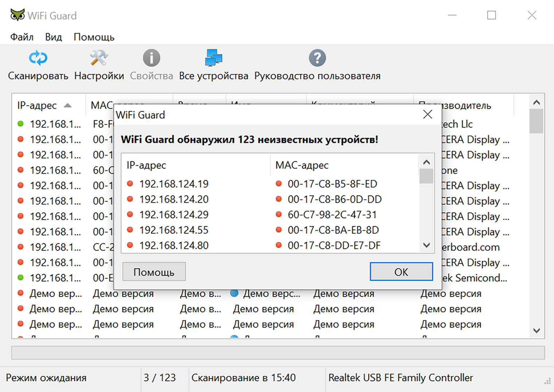Screen dimensions: 554x392
Task: Select 192.168.124.29 in dialog list
Action: tap(174, 215)
